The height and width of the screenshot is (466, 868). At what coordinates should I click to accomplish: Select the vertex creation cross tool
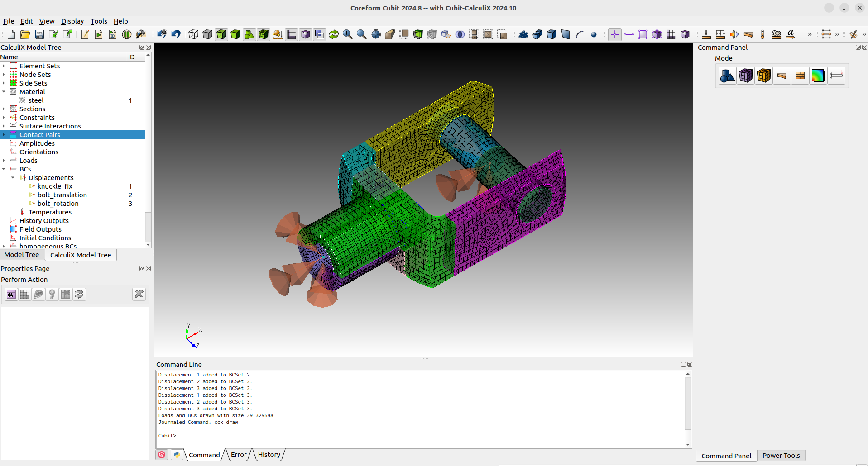(x=614, y=34)
